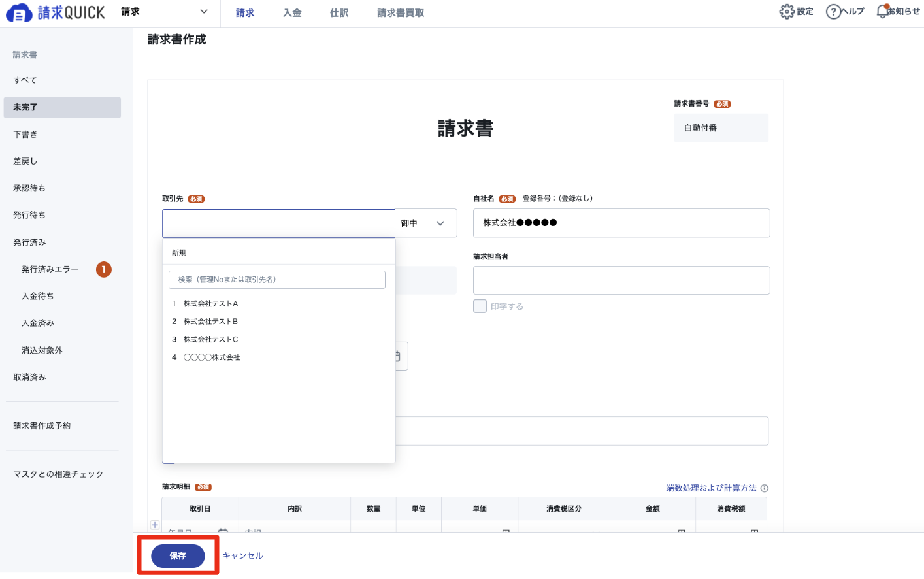Image resolution: width=924 pixels, height=579 pixels.
Task: Open 発行済みエラー in sidebar
Action: click(x=50, y=269)
